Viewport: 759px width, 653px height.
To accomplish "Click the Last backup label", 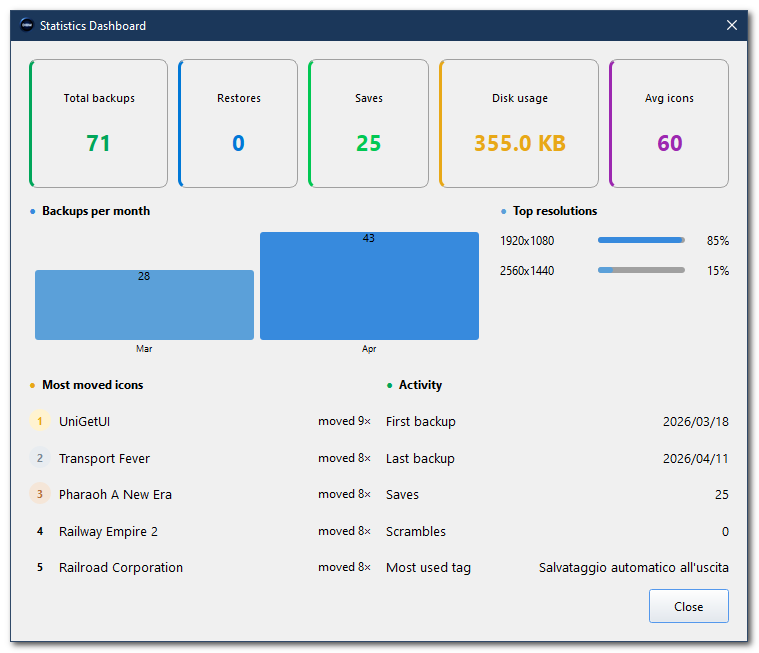I will click(x=420, y=458).
